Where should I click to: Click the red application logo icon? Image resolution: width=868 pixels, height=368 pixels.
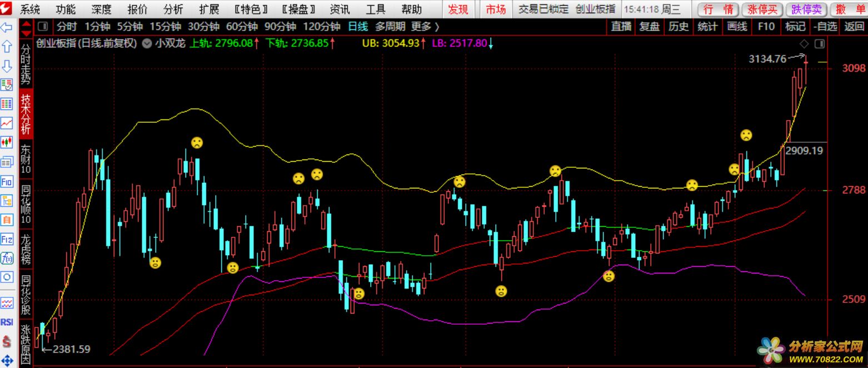click(x=7, y=8)
